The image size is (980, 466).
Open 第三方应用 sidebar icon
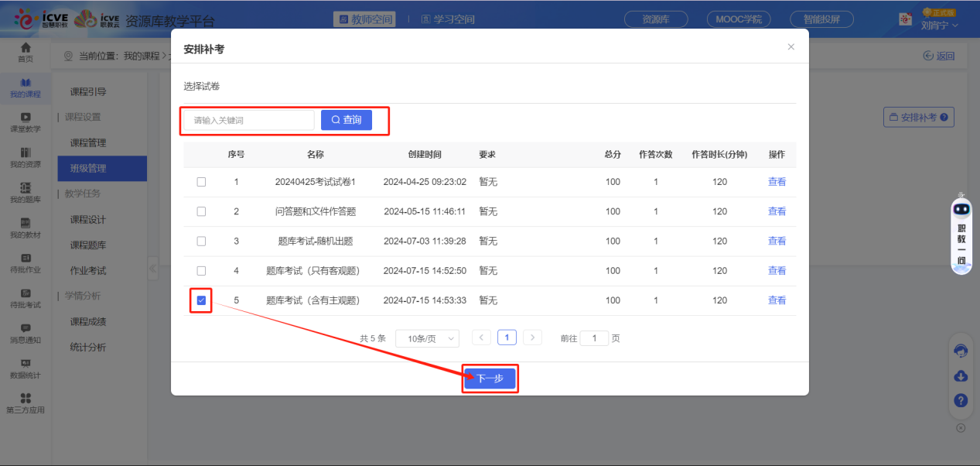tap(26, 403)
